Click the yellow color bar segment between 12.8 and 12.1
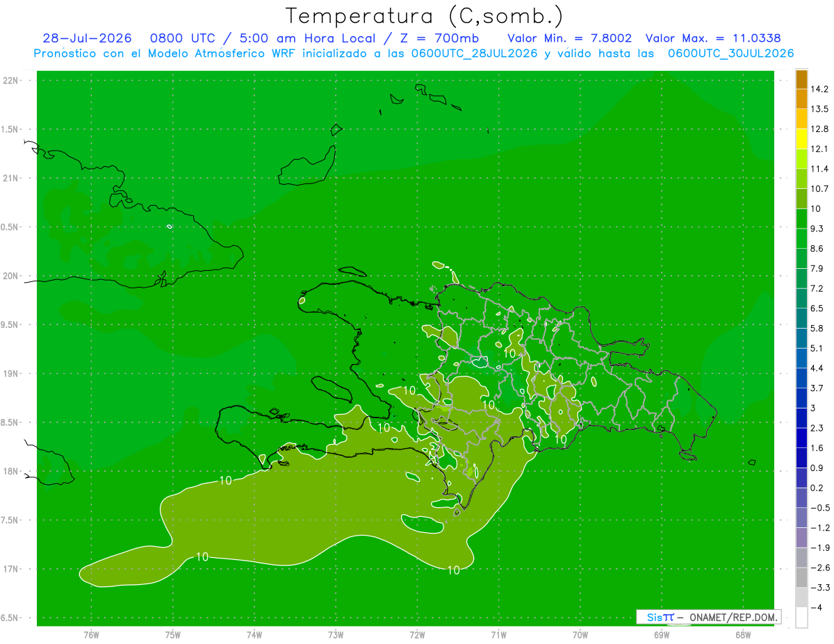 pos(801,138)
